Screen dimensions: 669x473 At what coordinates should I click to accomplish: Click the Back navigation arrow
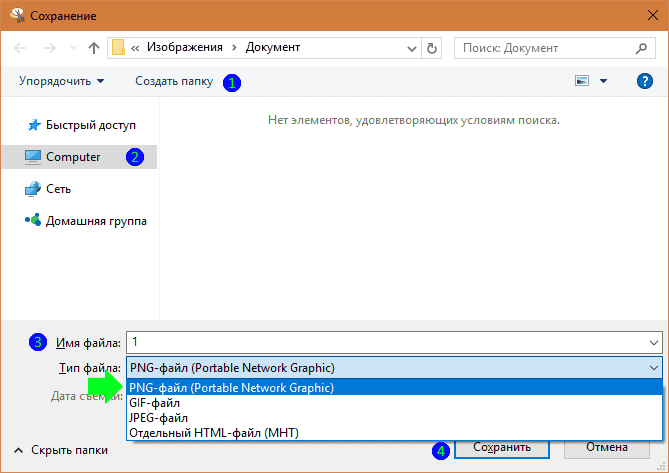pos(20,48)
